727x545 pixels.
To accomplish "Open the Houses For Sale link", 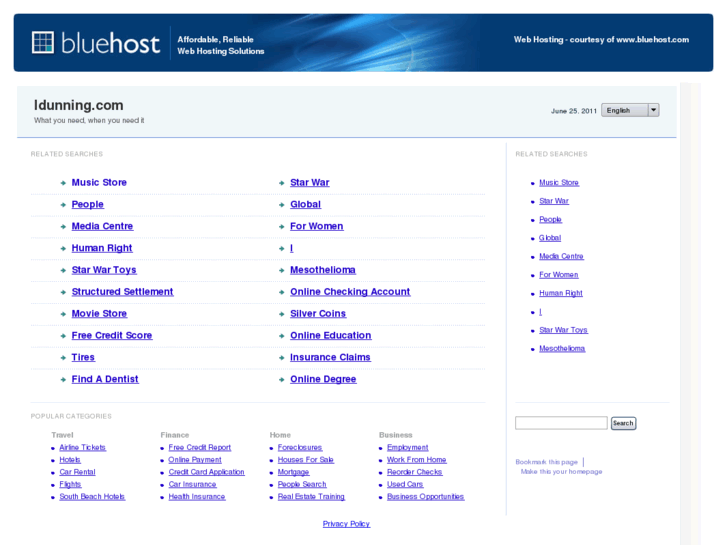I will click(306, 460).
